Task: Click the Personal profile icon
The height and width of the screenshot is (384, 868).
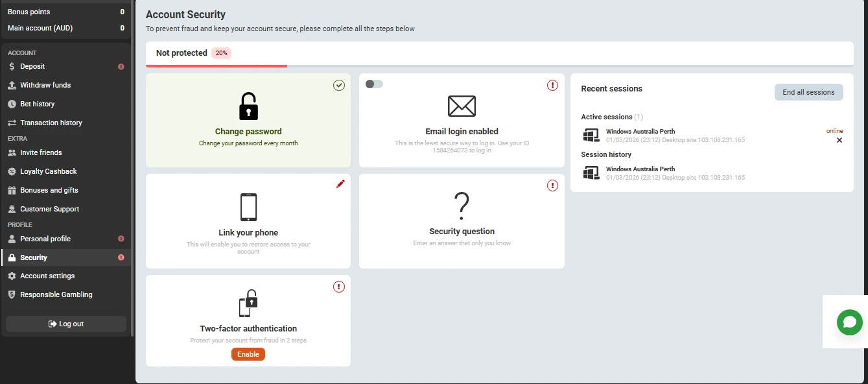Action: [11, 238]
